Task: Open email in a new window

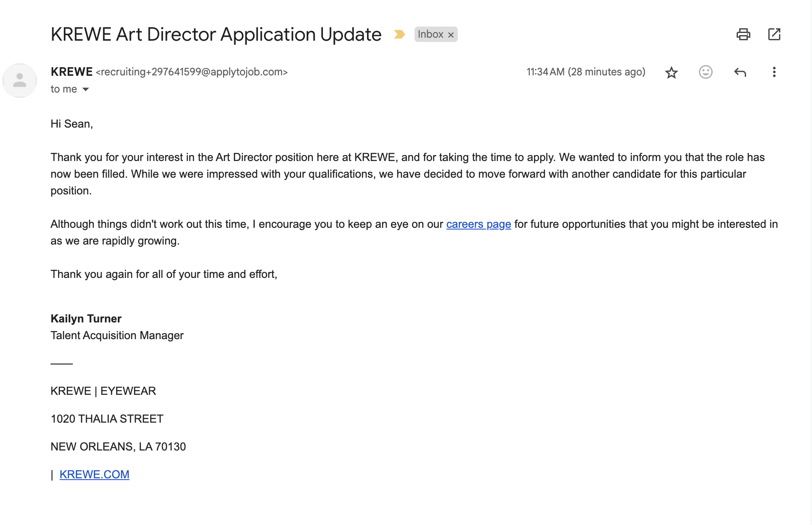Action: 774,34
